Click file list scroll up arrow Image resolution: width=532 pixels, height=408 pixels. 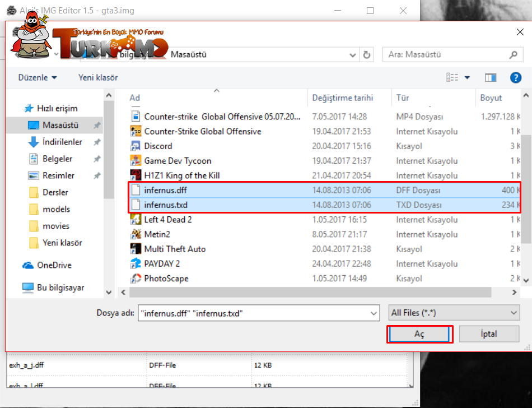[x=526, y=95]
